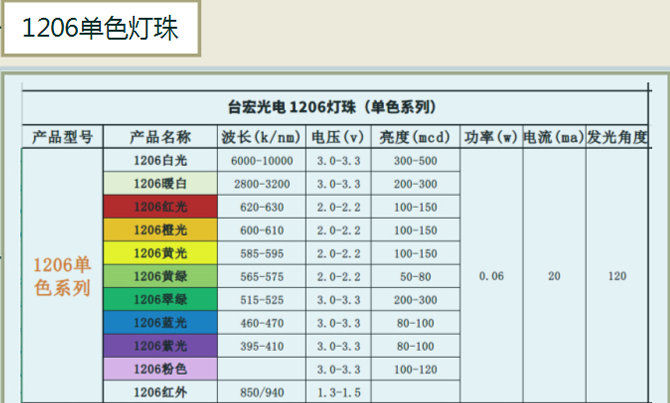This screenshot has width=670, height=403.
Task: Click wavelength value 585-595
Action: (x=262, y=253)
